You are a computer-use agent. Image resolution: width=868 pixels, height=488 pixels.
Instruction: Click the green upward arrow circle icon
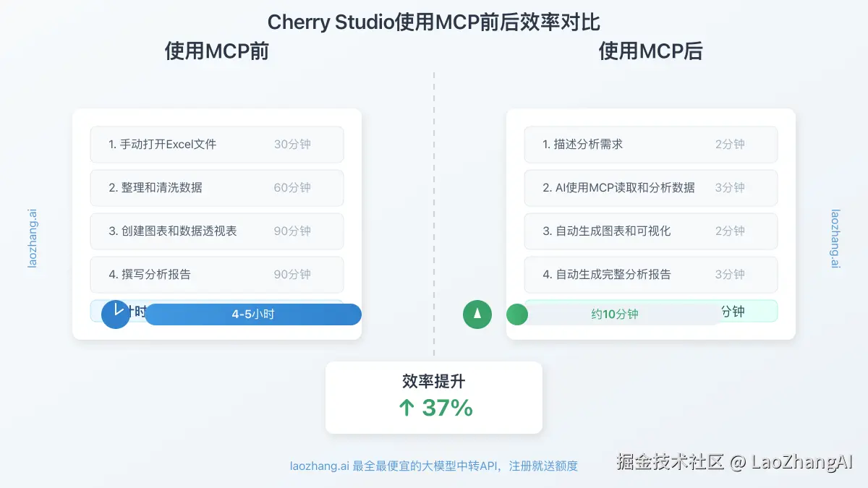point(477,314)
